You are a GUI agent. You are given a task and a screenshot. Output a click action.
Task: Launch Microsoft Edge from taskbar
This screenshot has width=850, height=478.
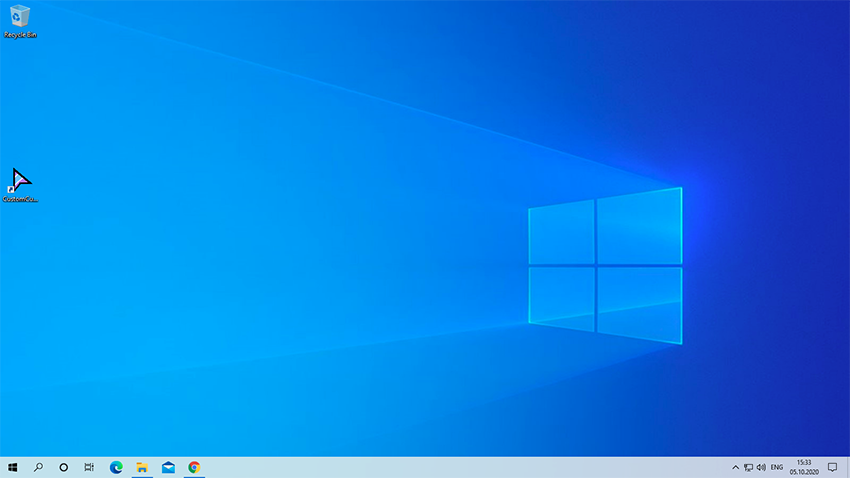pyautogui.click(x=116, y=467)
